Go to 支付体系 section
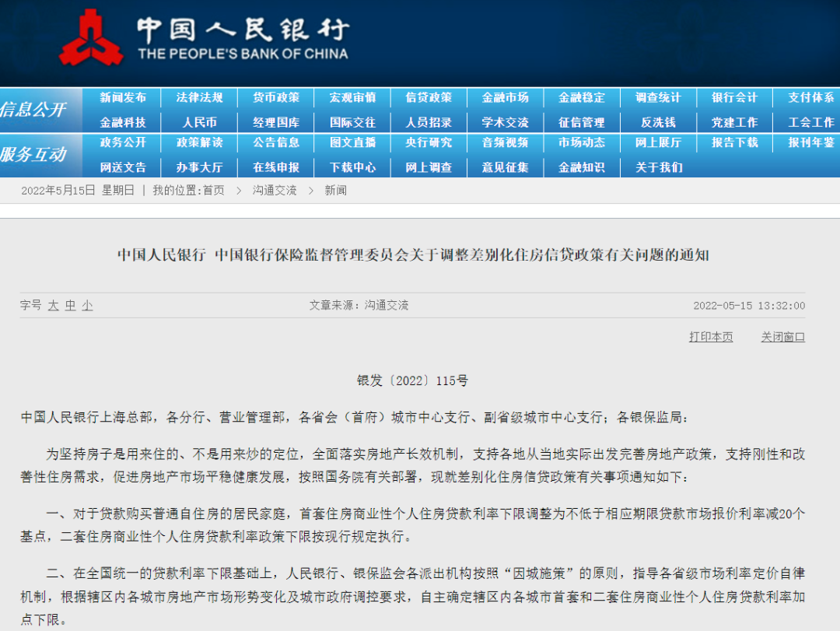This screenshot has width=840, height=631. [x=811, y=97]
